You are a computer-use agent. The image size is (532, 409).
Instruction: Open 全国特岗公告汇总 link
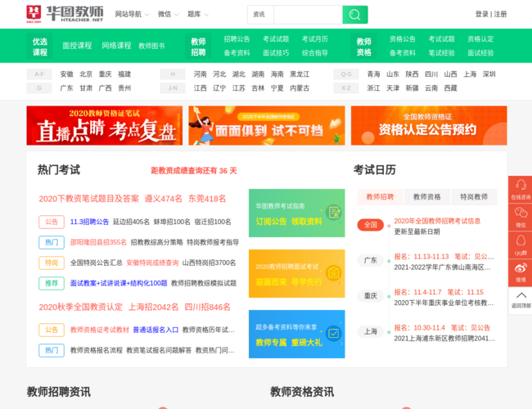(97, 263)
